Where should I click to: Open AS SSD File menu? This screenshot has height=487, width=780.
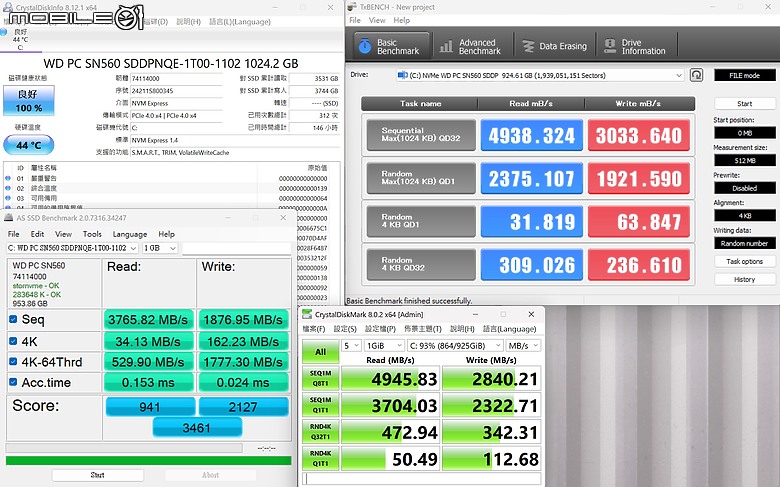coord(13,234)
